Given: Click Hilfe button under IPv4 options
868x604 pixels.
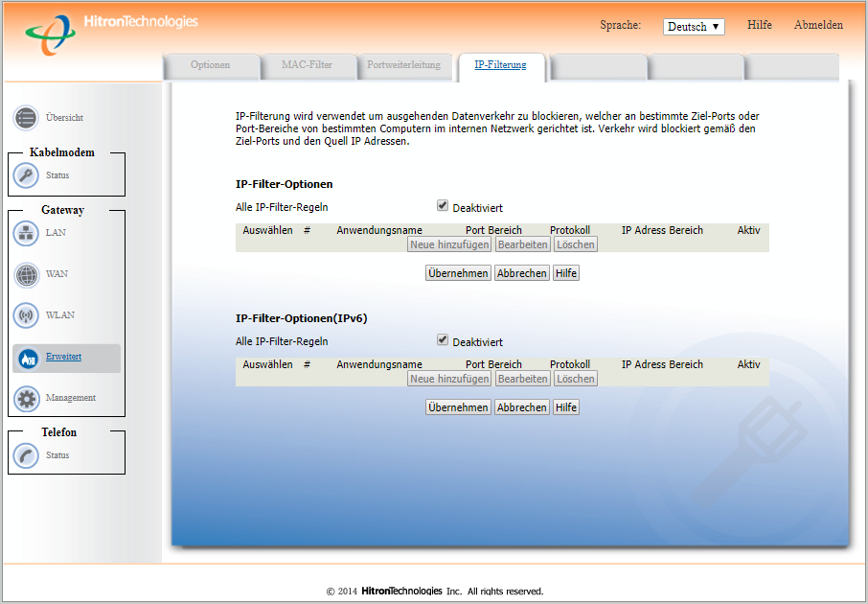Looking at the screenshot, I should (566, 273).
